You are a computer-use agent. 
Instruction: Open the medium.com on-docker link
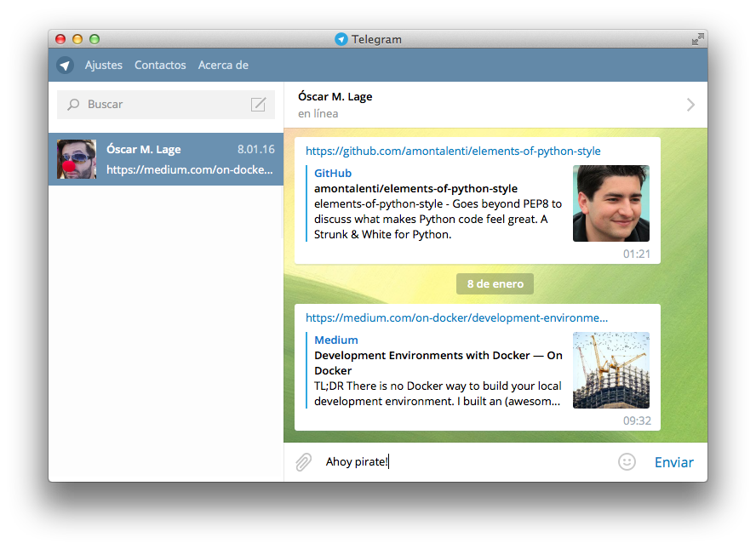456,317
